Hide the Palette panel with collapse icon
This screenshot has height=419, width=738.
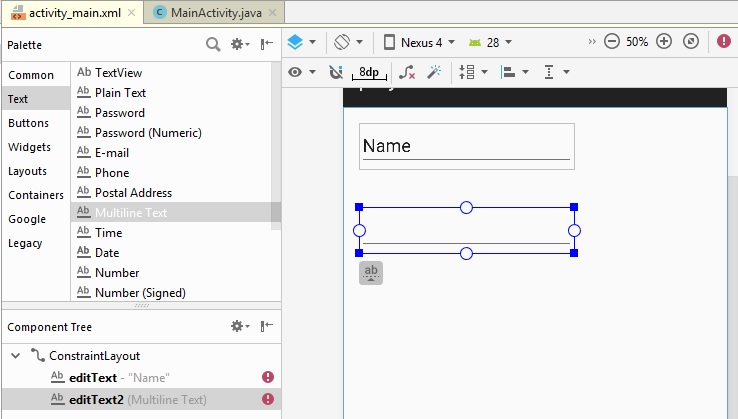[267, 44]
